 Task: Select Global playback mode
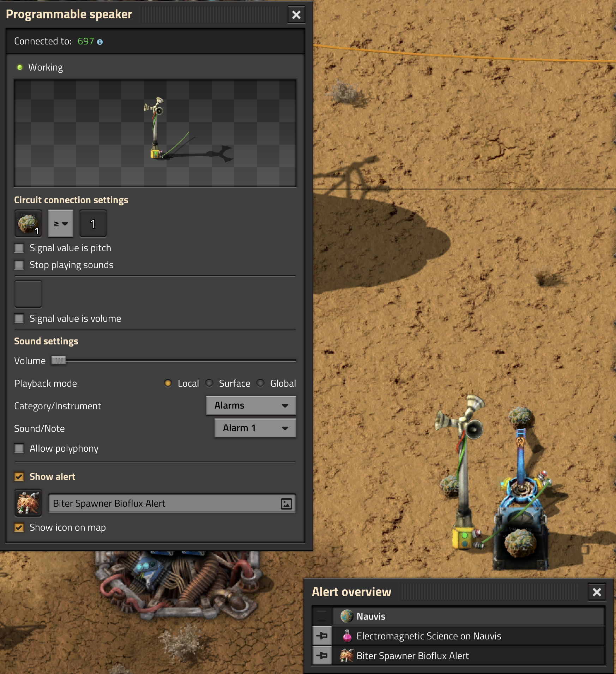pyautogui.click(x=260, y=383)
